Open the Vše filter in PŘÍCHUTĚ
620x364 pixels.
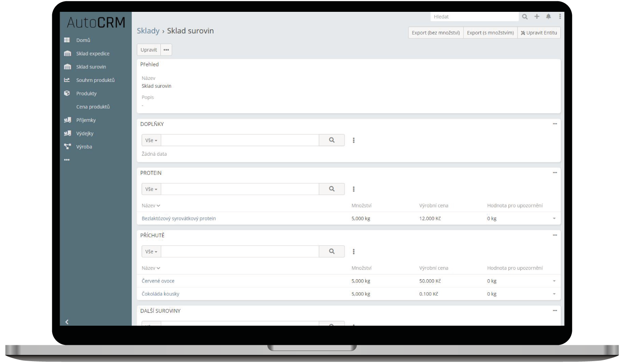[151, 251]
